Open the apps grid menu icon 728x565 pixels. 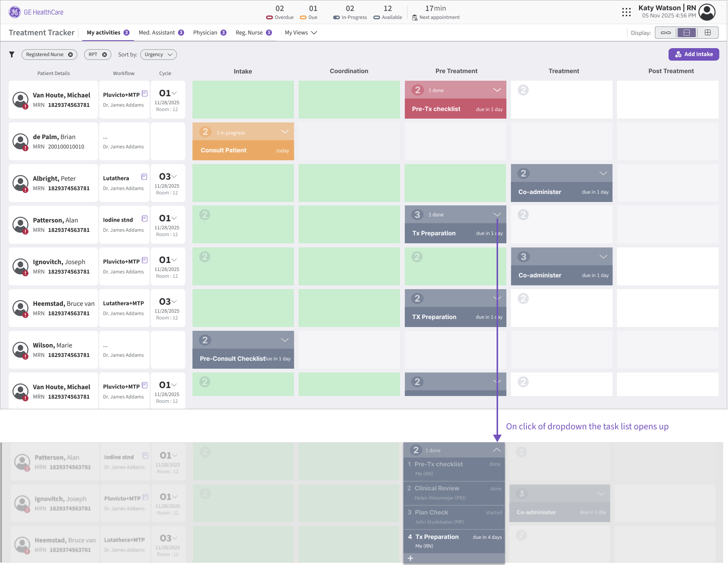626,12
